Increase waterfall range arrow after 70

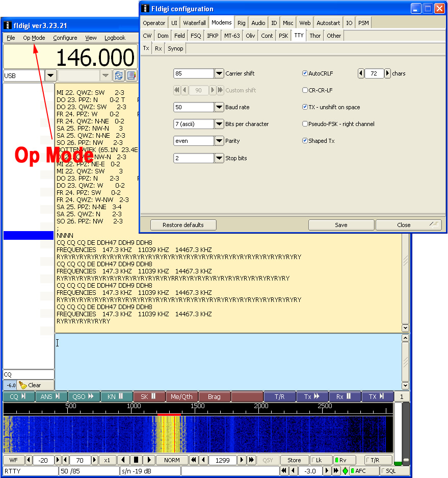click(94, 460)
